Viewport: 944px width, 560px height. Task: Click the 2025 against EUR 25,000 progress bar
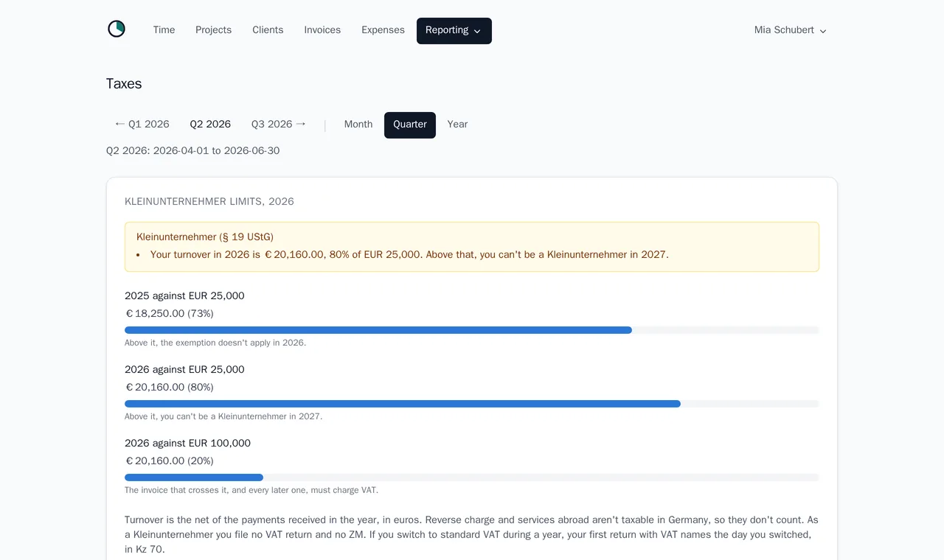472,330
